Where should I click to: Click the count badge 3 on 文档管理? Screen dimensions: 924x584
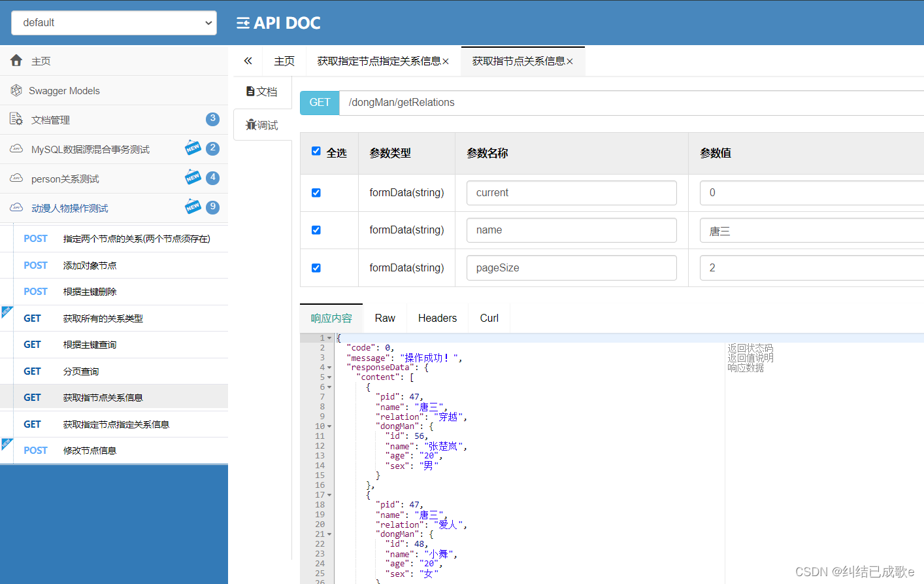212,119
